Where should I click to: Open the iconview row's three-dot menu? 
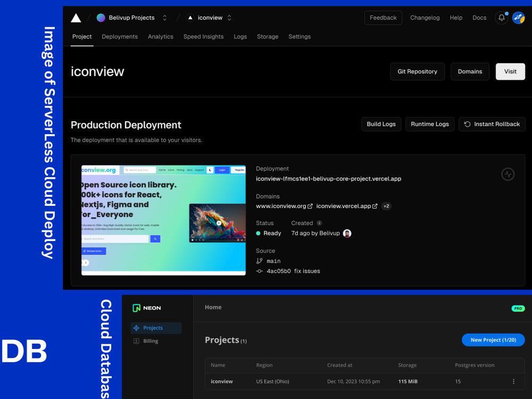(x=514, y=381)
